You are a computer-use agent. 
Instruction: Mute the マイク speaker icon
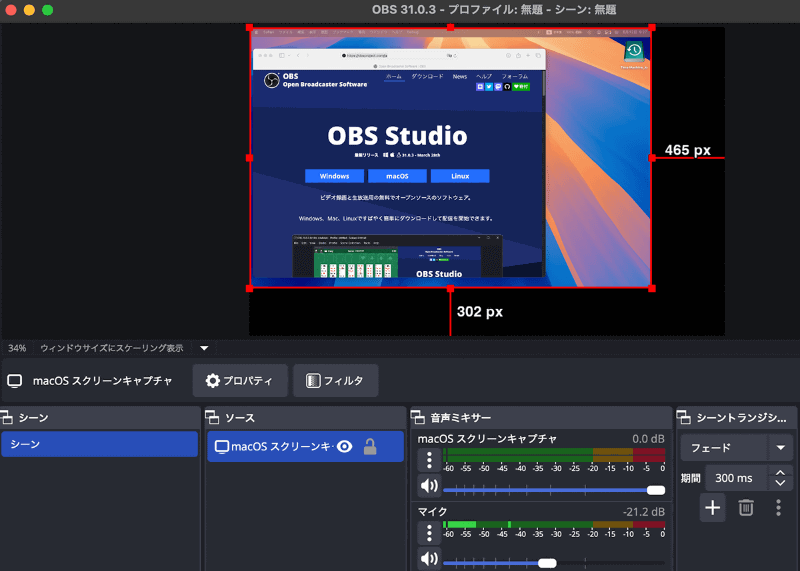429,559
